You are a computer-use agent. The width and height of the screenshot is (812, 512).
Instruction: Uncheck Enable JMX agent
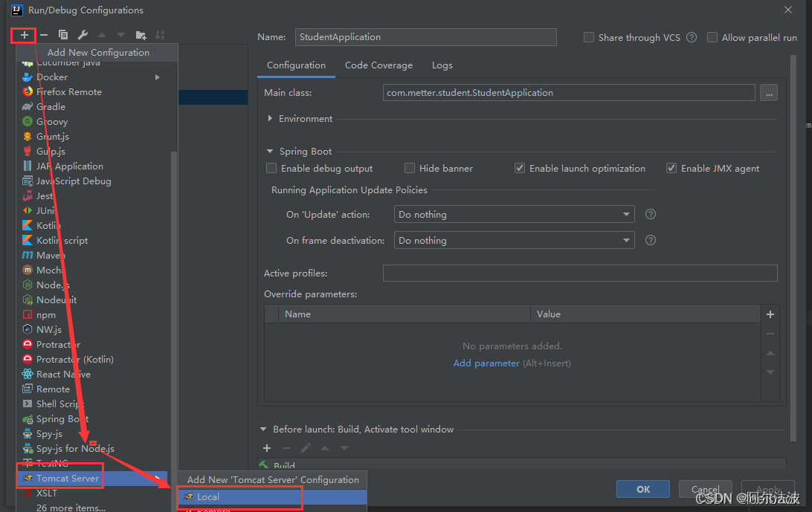click(x=671, y=168)
